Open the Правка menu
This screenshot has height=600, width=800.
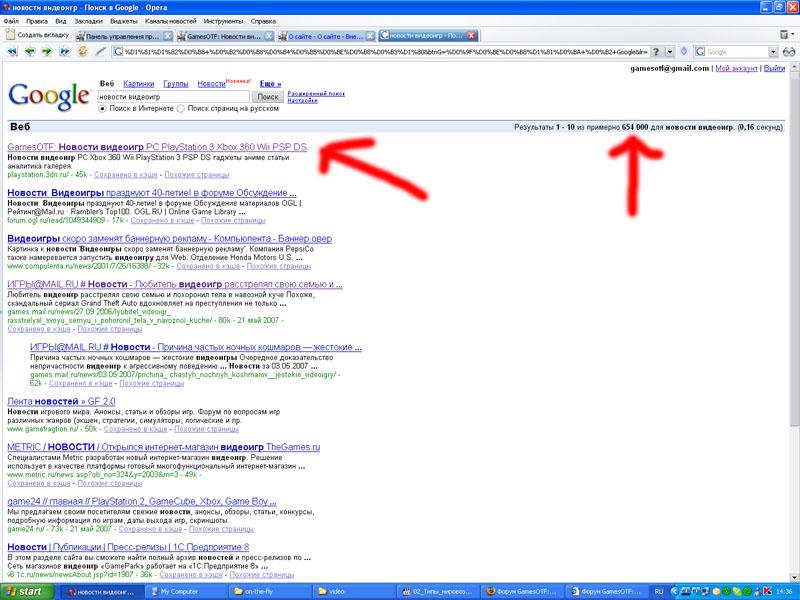pyautogui.click(x=37, y=21)
